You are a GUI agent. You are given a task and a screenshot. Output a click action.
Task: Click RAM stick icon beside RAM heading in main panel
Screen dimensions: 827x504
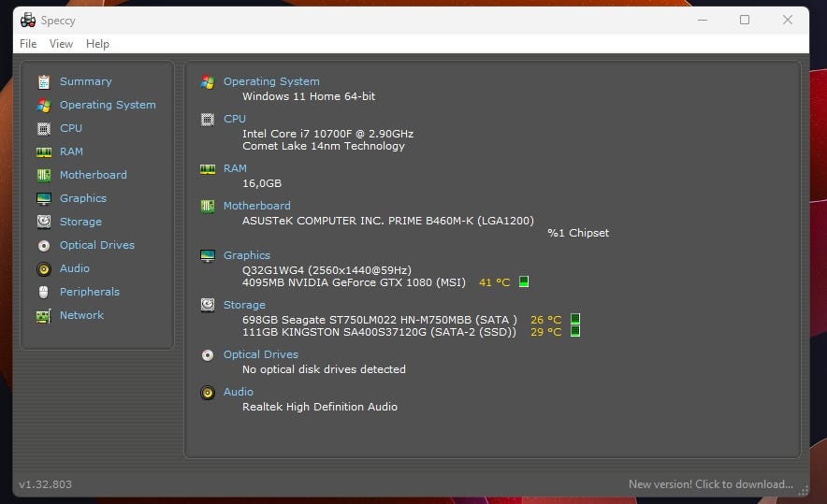(x=208, y=168)
